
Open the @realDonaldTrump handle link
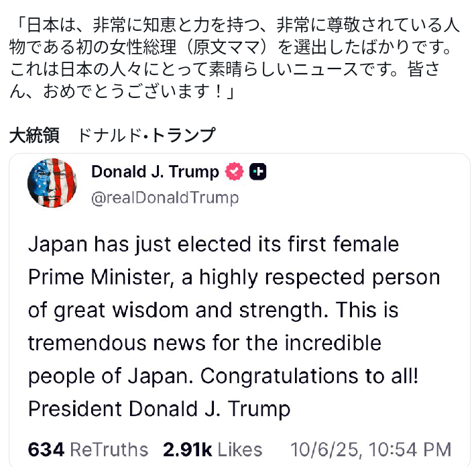(164, 198)
